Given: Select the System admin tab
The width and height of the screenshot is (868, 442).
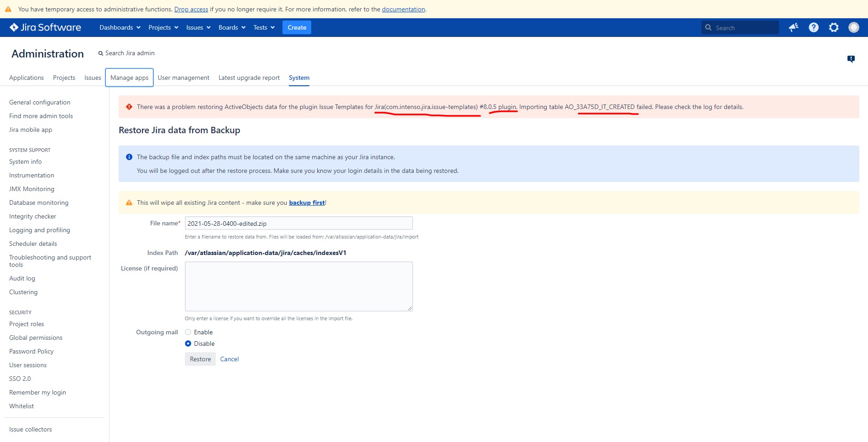Looking at the screenshot, I should (299, 78).
